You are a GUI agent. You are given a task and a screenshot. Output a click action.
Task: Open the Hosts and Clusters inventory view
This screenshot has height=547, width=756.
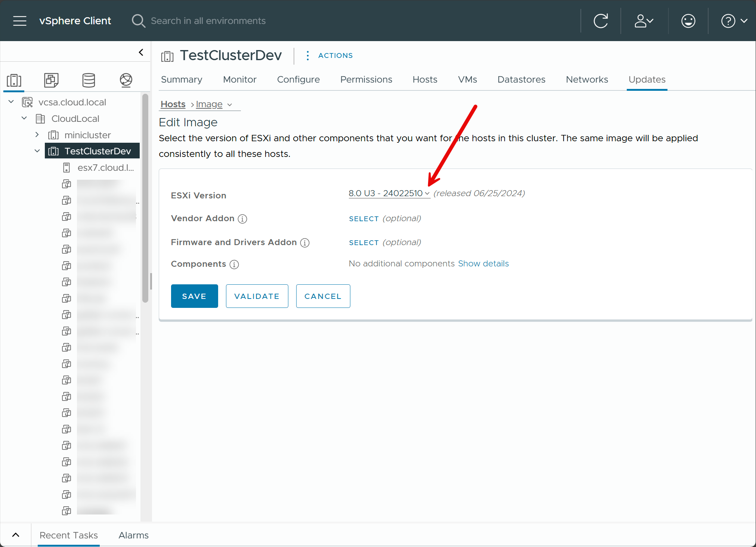point(14,80)
